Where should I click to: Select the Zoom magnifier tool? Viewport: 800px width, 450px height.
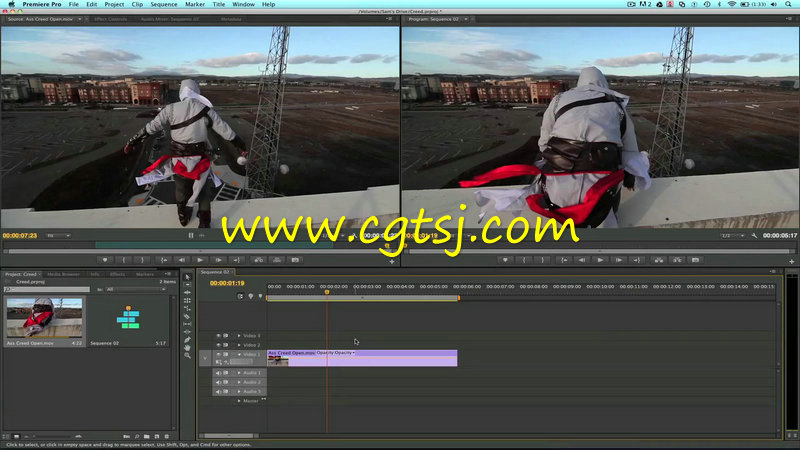(x=187, y=356)
